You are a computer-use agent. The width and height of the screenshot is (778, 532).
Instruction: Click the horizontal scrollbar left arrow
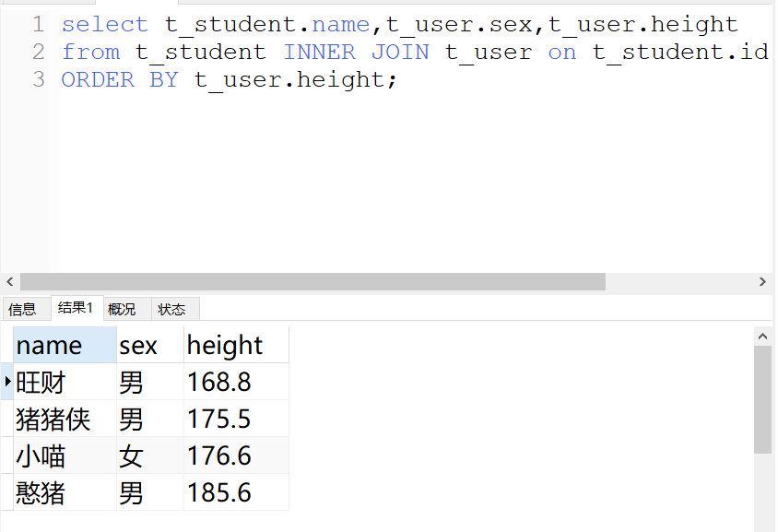[10, 281]
